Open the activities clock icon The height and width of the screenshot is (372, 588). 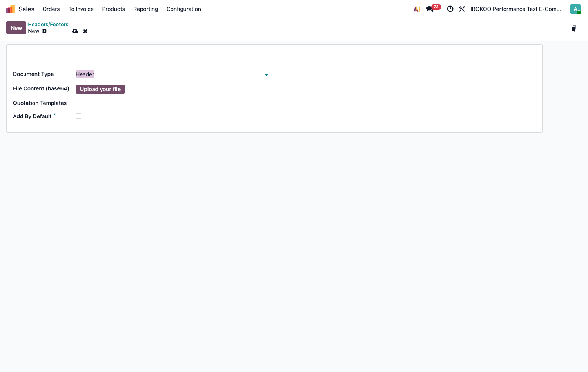(450, 9)
